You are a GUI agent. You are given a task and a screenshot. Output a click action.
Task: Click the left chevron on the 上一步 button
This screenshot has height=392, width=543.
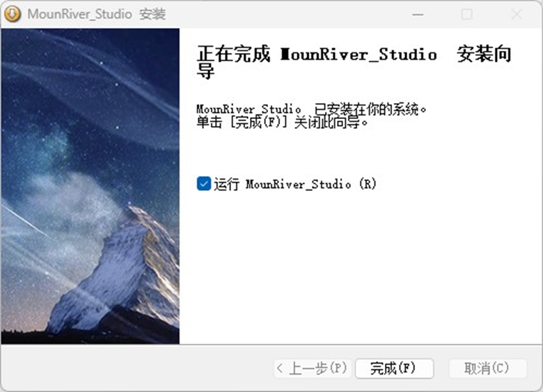[x=280, y=368]
